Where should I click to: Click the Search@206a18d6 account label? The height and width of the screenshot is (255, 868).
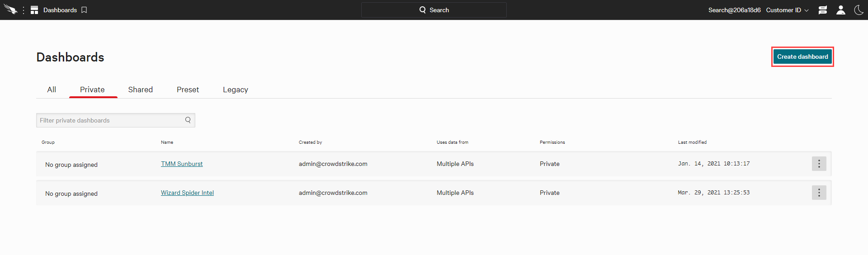(x=735, y=10)
